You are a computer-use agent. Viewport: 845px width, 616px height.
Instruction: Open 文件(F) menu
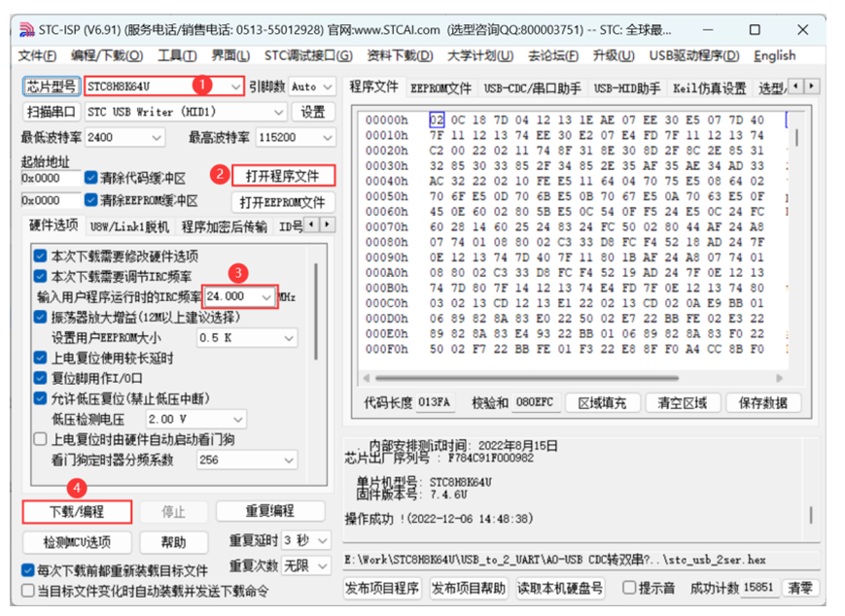[37, 56]
